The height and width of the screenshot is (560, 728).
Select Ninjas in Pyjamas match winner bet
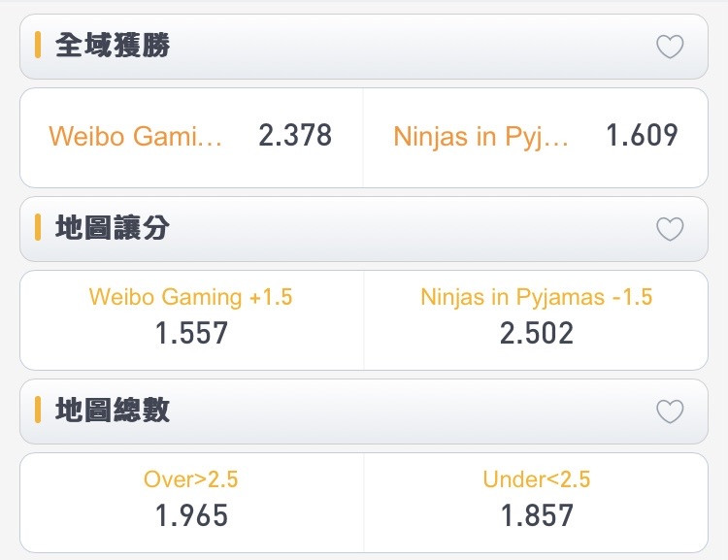click(536, 138)
